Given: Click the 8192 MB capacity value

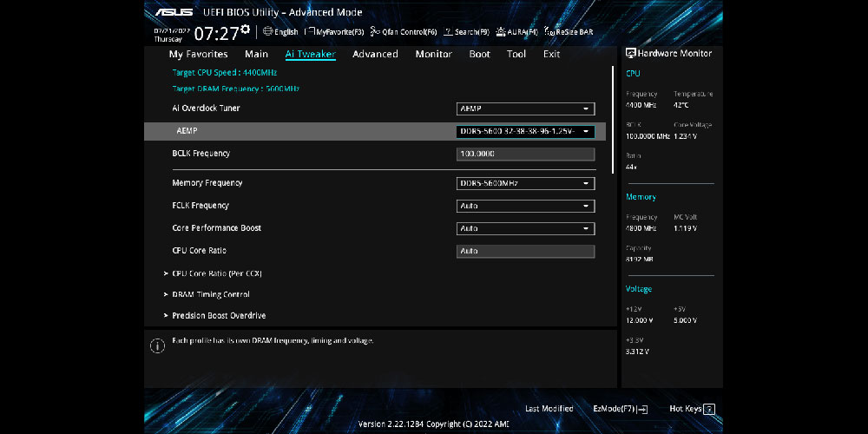Looking at the screenshot, I should coord(640,259).
